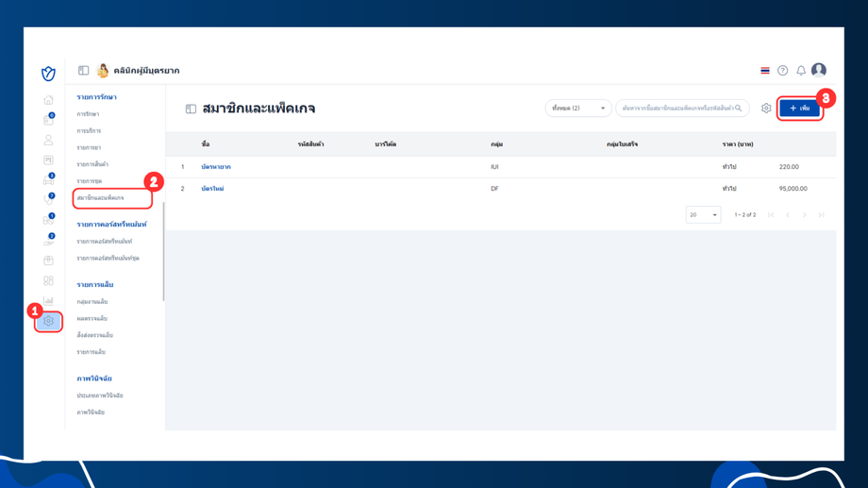
Task: Click the magnifier icon in search box
Action: click(739, 108)
